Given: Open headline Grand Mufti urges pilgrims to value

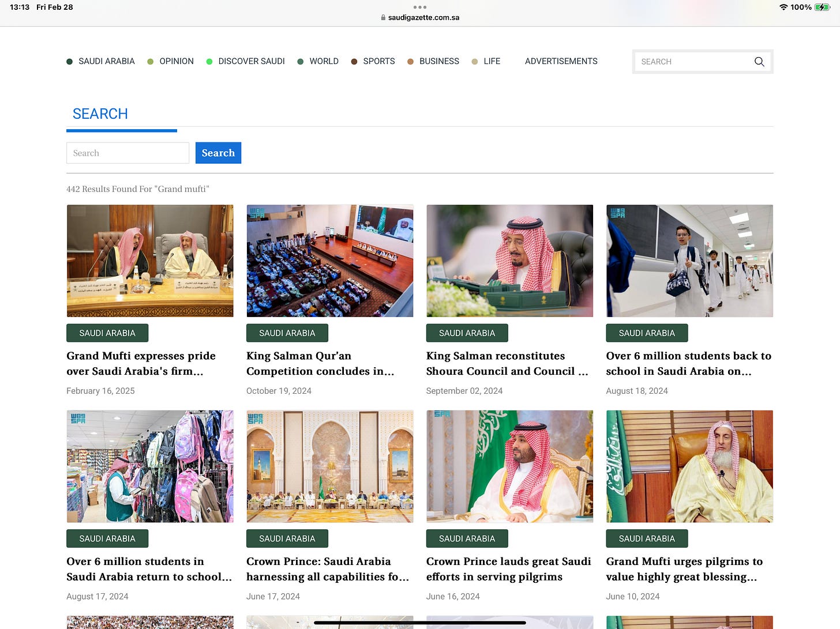Looking at the screenshot, I should [684, 569].
